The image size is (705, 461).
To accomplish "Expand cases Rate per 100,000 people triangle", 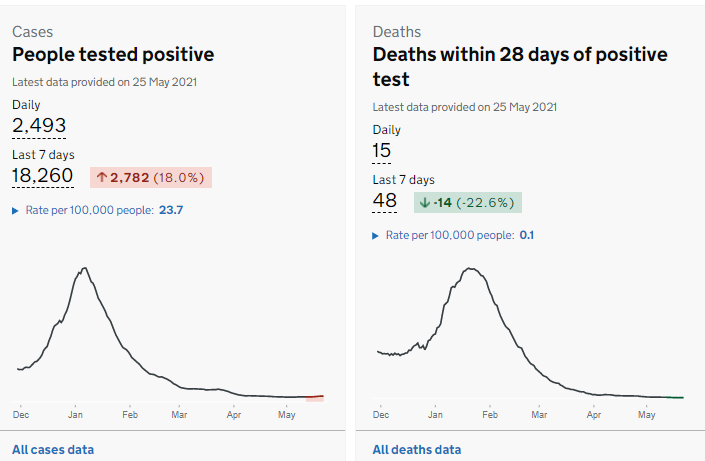I will [x=15, y=210].
